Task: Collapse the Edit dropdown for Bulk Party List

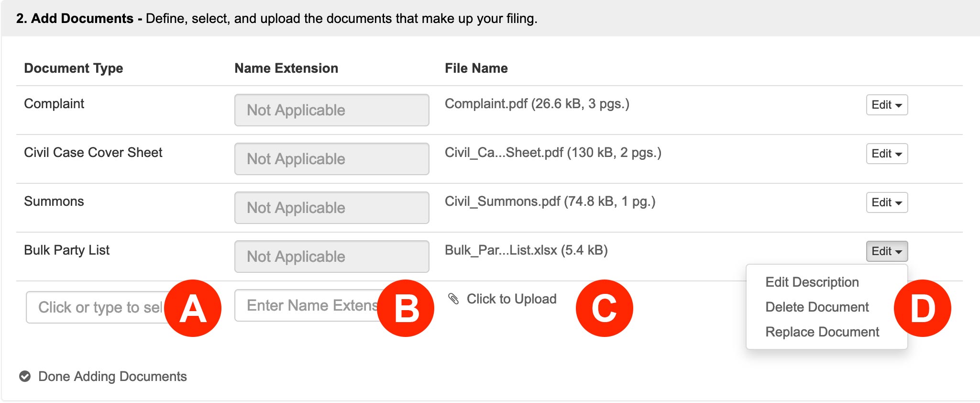Action: [x=887, y=251]
